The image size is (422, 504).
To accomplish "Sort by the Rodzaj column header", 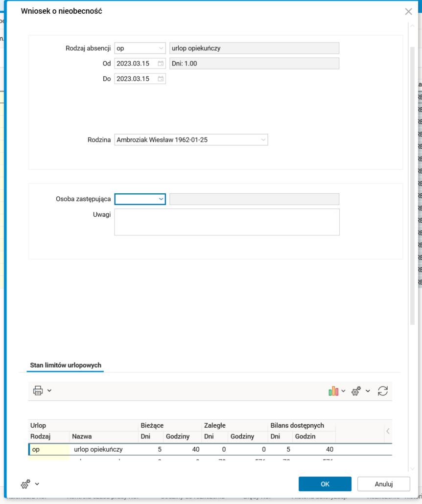I will 49,436.
